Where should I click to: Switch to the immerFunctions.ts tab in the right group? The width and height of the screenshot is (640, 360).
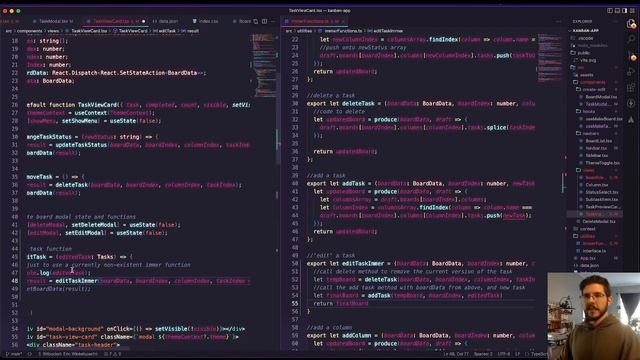point(314,21)
